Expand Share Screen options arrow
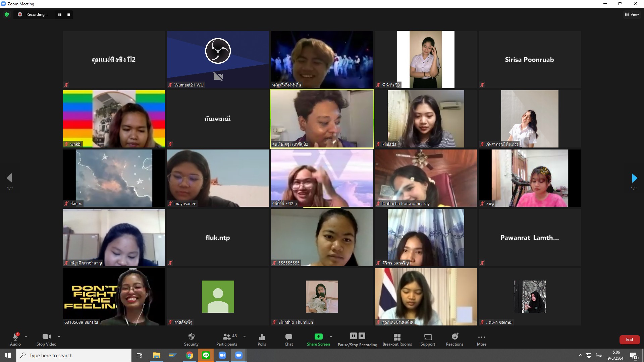This screenshot has height=362, width=644. (331, 337)
